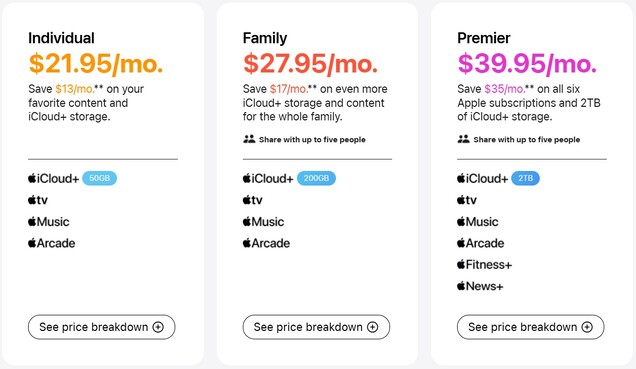
Task: Click the people sharing icon in Family plan
Action: coord(249,139)
